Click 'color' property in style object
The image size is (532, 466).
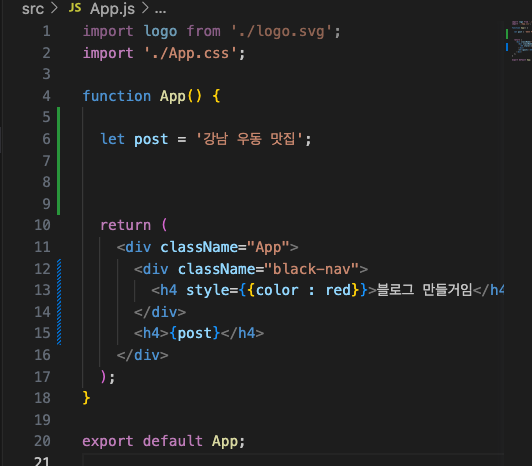[x=277, y=291]
